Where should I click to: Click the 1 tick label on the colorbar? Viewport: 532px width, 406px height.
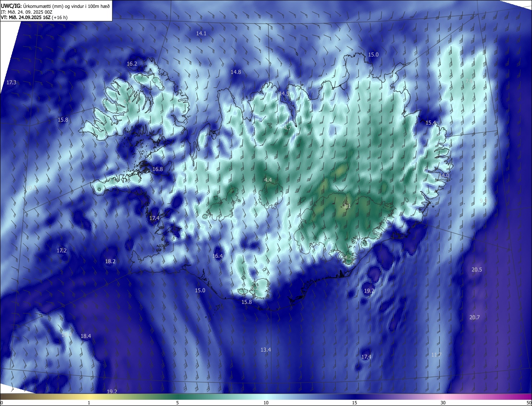(x=89, y=403)
